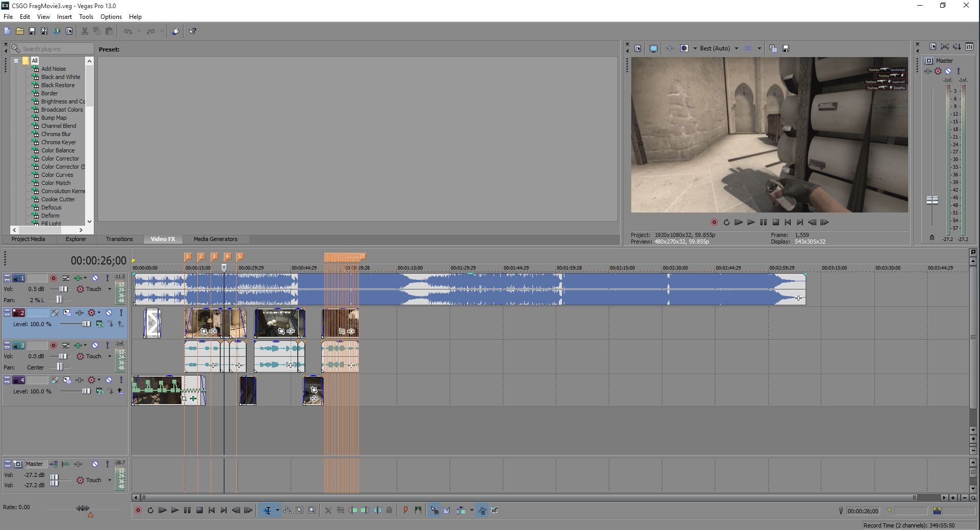The image size is (980, 530).
Task: Select the Envelope Edit tool
Action: 288,510
